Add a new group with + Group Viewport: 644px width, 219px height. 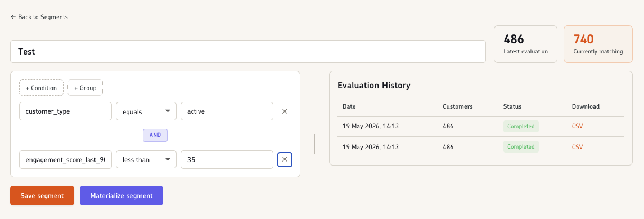[x=85, y=87]
